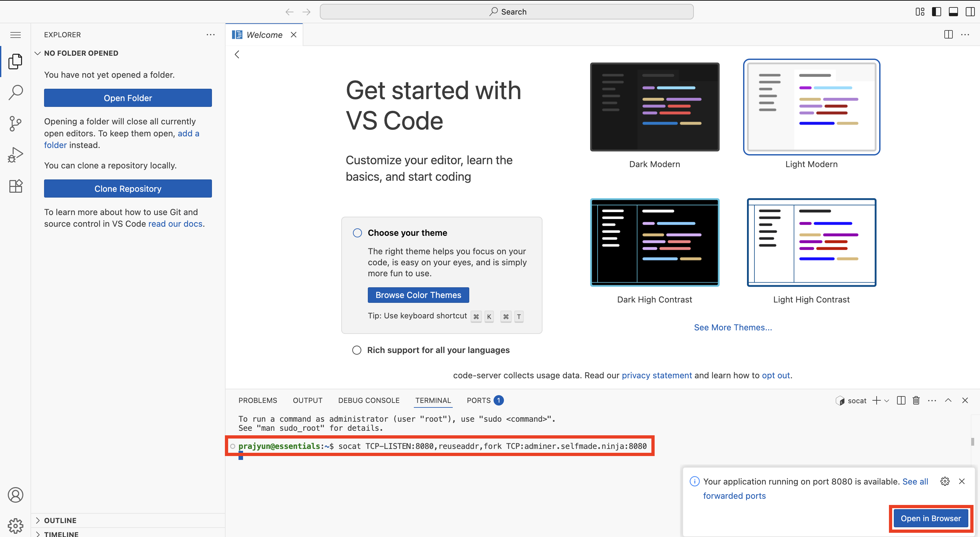Switch to the Ports tab
The image size is (980, 537).
(x=485, y=400)
